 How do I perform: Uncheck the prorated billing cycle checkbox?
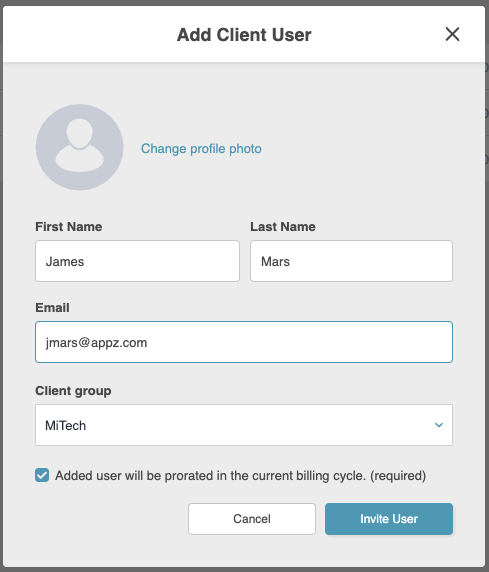tap(42, 475)
